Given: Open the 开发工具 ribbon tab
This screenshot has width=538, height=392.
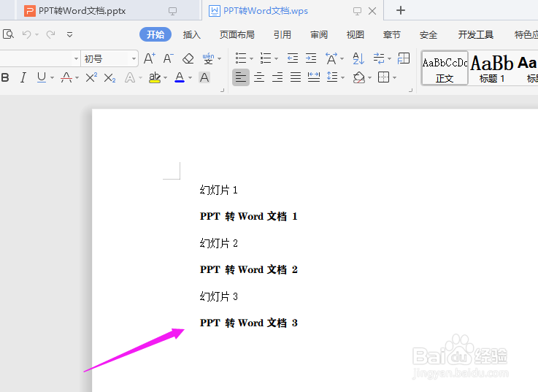Looking at the screenshot, I should pos(475,34).
